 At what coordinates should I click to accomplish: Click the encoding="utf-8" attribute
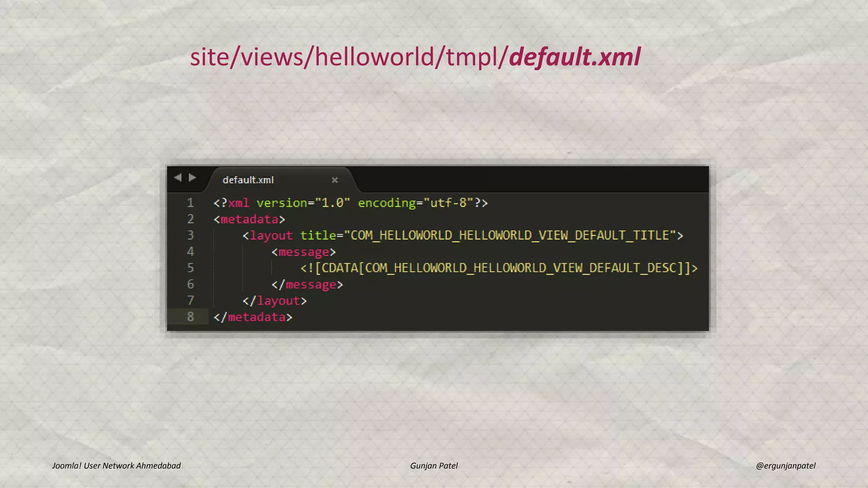pos(415,203)
